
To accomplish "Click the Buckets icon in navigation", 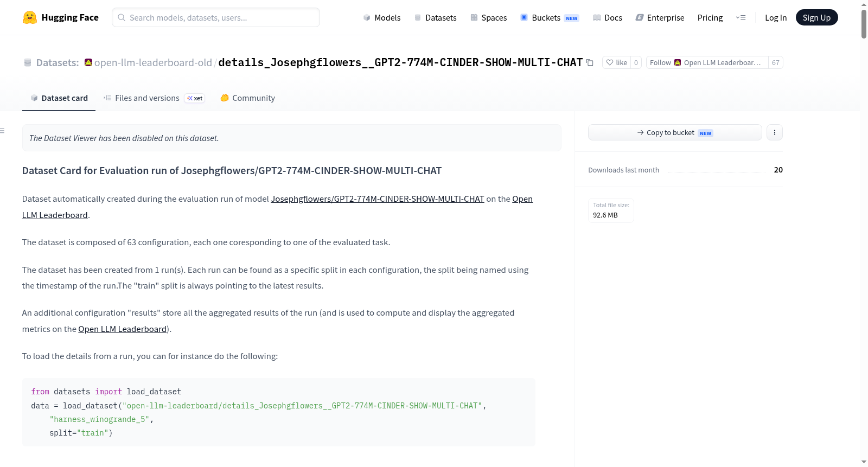I will 524,17.
